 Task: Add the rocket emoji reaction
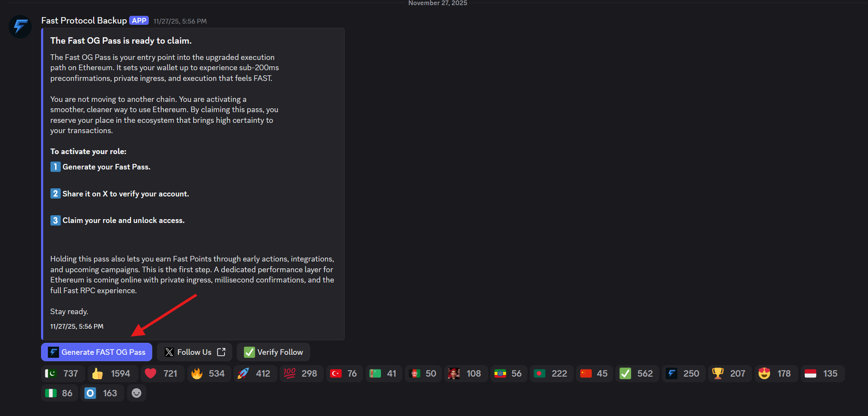(254, 374)
